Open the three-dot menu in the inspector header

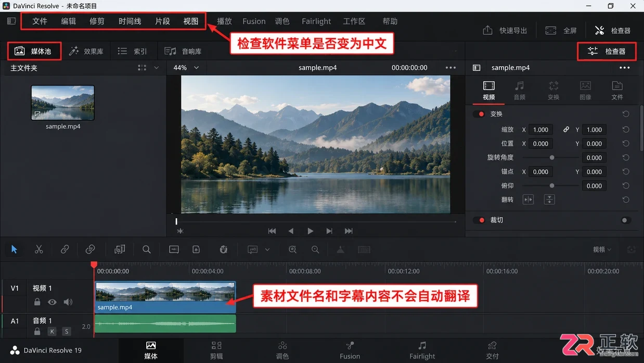(625, 68)
